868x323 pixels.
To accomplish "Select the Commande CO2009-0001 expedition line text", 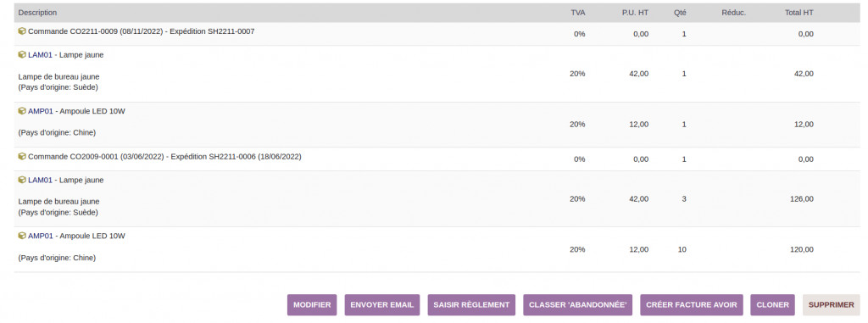I will 164,157.
